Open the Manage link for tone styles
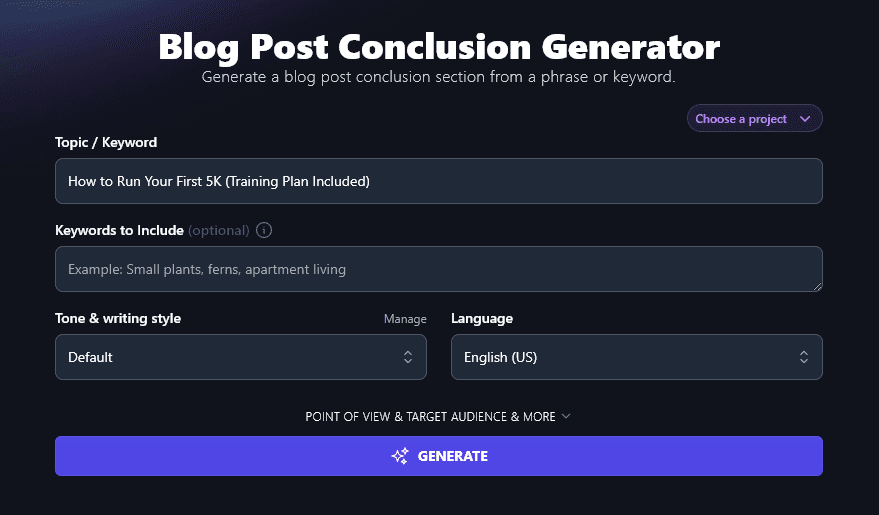Screen dimensions: 879x515 [x=405, y=319]
